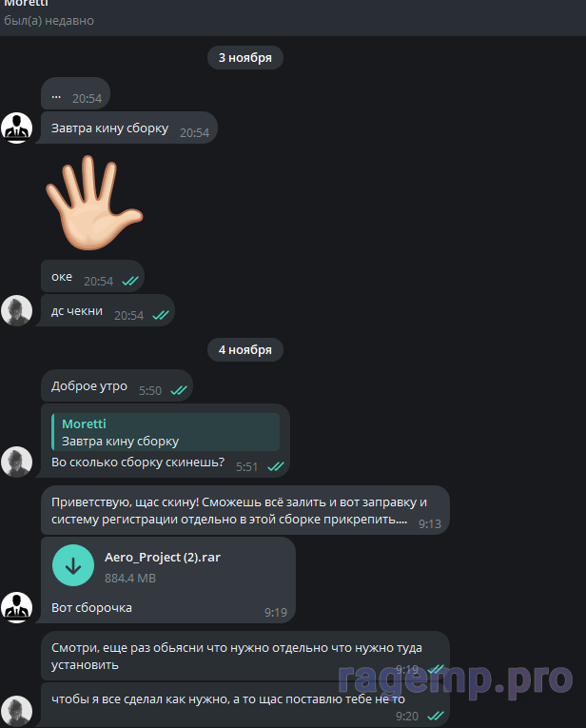Open Moretti profile from chat header
Viewport: 586px width, 728px height.
(27, 3)
